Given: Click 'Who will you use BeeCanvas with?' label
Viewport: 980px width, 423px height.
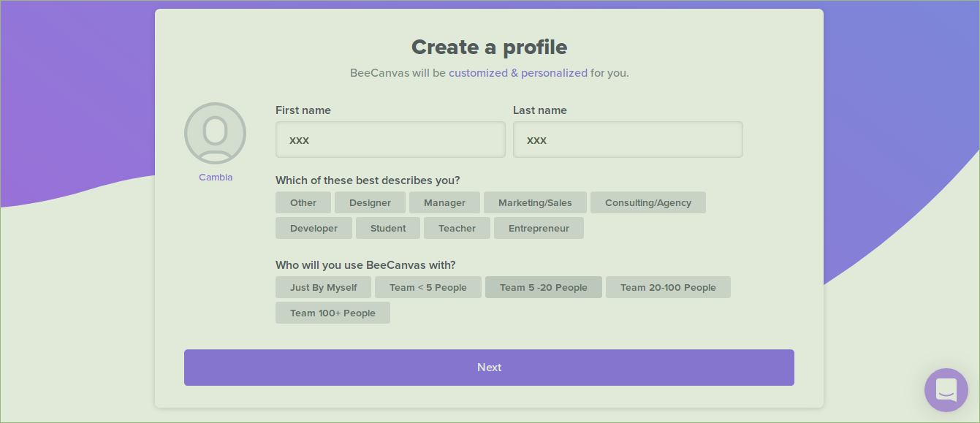Looking at the screenshot, I should (365, 265).
